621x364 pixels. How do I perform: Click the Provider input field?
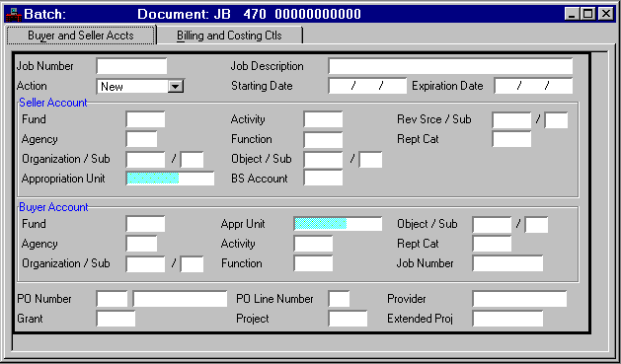pyautogui.click(x=519, y=299)
